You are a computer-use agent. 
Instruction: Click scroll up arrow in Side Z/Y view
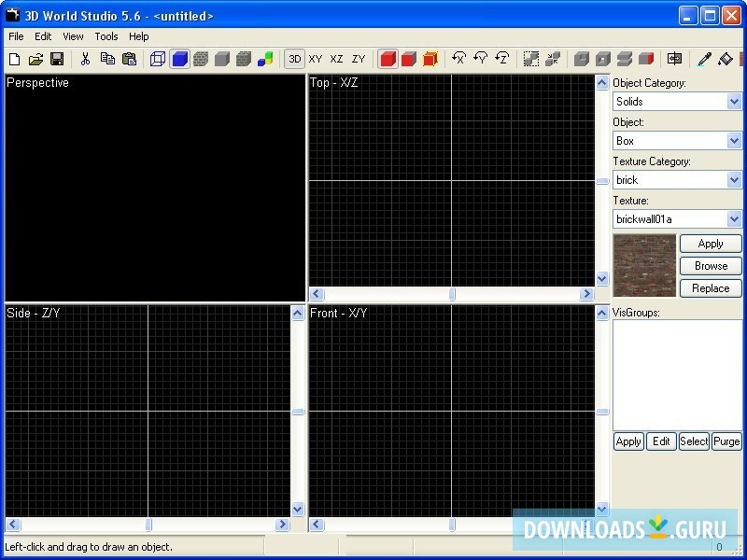pyautogui.click(x=298, y=314)
